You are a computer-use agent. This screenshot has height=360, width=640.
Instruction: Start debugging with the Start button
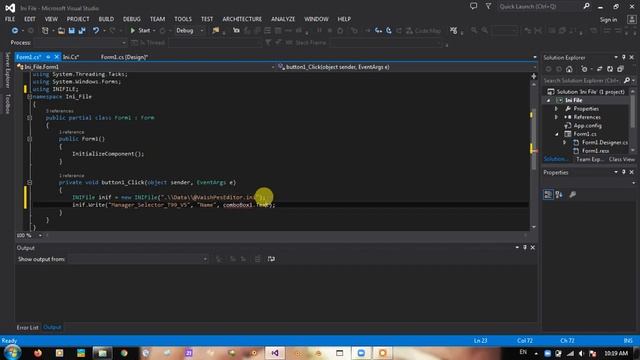140,31
